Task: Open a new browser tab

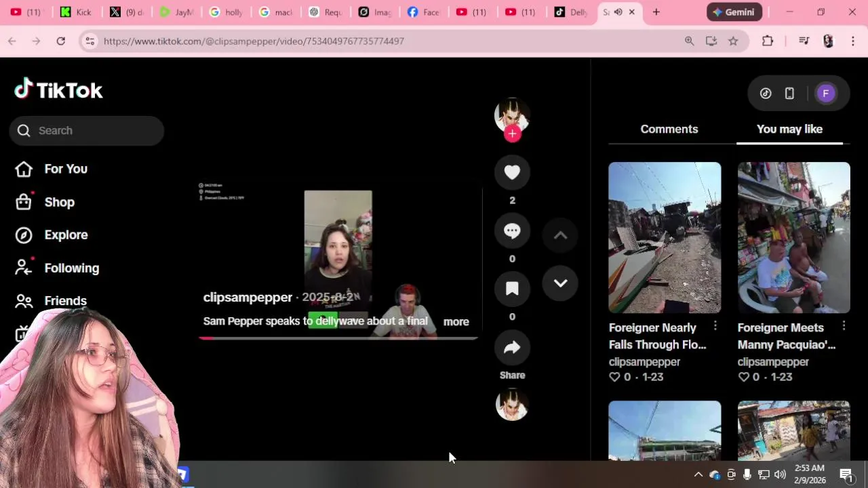Action: 656,12
